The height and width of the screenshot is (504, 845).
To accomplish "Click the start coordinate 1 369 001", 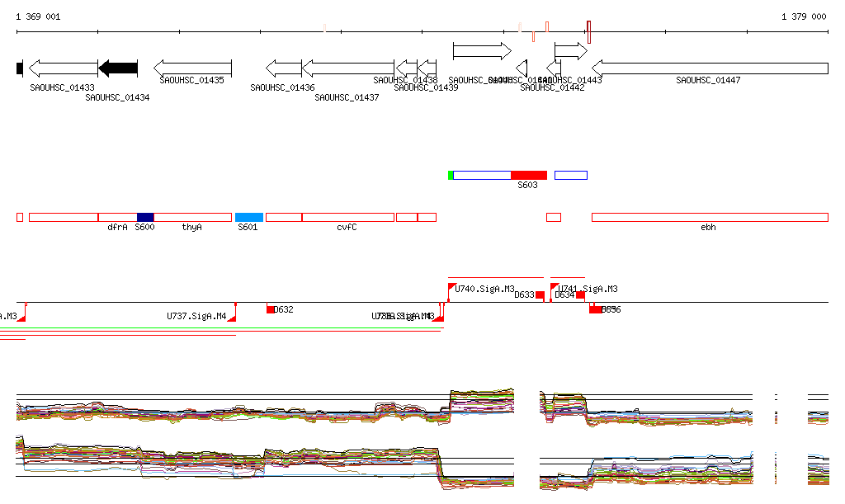I will click(x=38, y=16).
